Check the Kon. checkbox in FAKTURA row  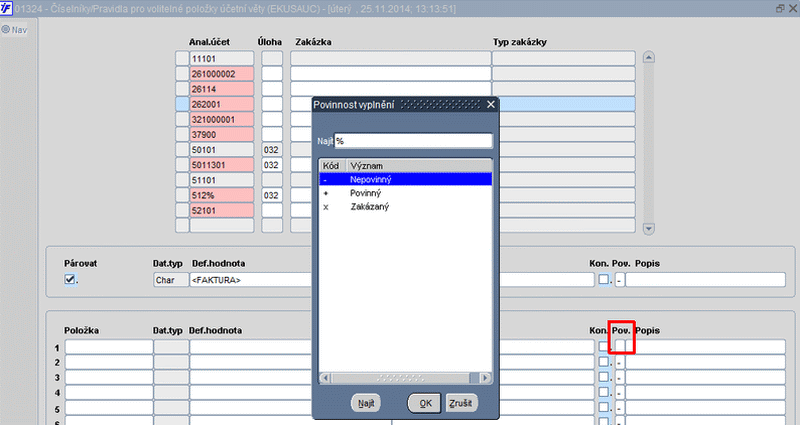click(x=604, y=279)
